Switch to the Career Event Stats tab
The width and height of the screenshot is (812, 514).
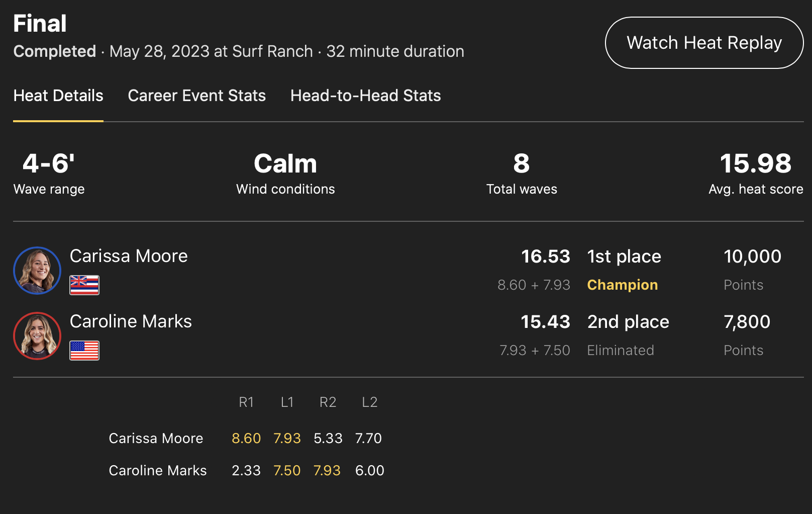coord(196,96)
